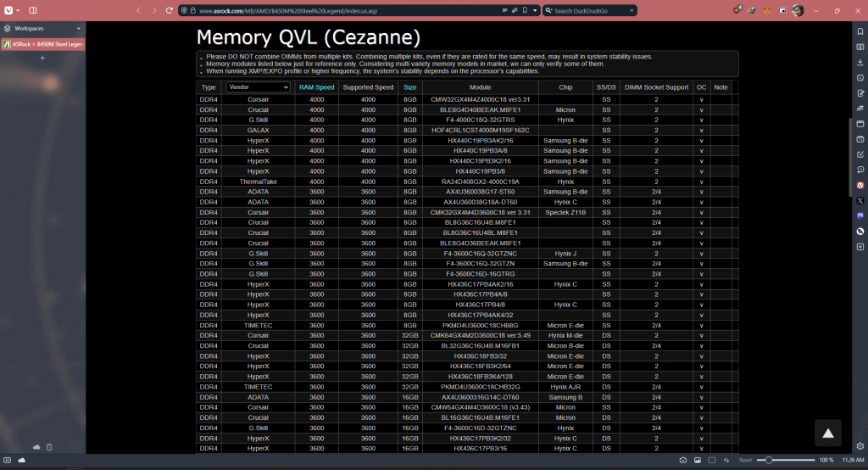Capture the page with the camera icon

(683, 460)
